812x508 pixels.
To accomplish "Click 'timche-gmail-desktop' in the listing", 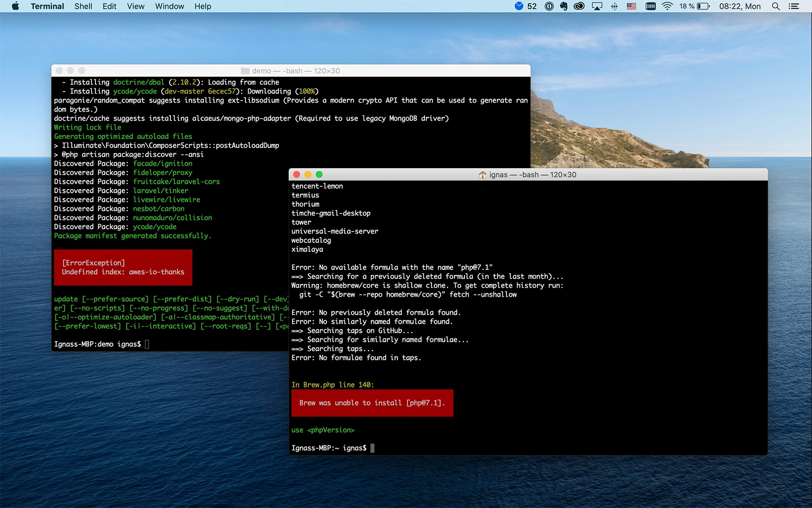I will click(331, 213).
